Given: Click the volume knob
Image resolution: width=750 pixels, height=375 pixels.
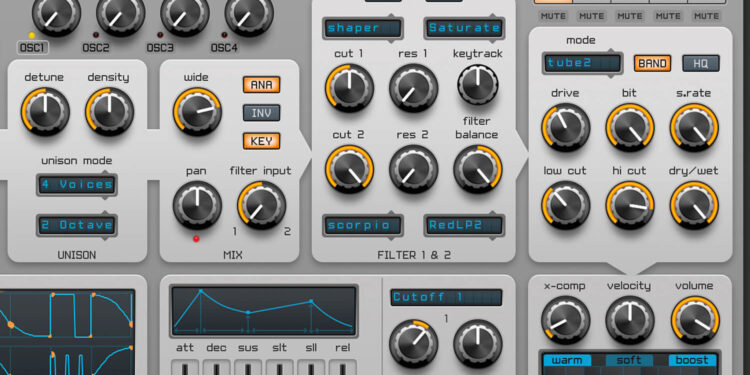Looking at the screenshot, I should point(694,320).
